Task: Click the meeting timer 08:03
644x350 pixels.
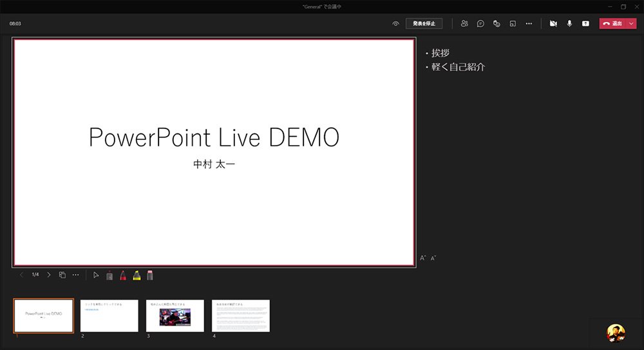Action: pyautogui.click(x=15, y=24)
